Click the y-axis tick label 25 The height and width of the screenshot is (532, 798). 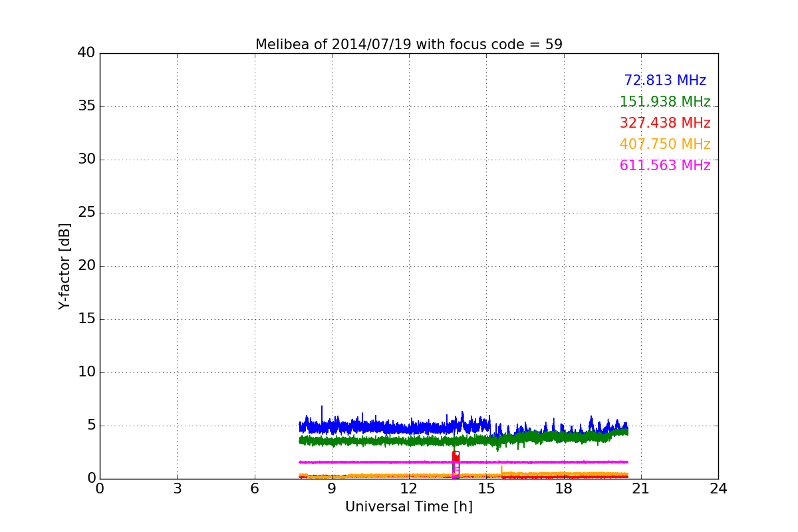[x=86, y=213]
